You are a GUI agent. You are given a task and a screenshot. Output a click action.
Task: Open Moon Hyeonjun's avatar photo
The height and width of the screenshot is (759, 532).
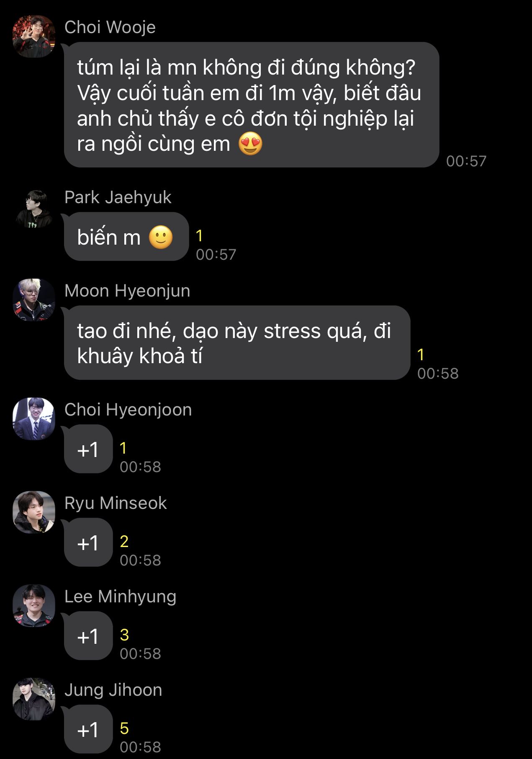click(x=34, y=300)
